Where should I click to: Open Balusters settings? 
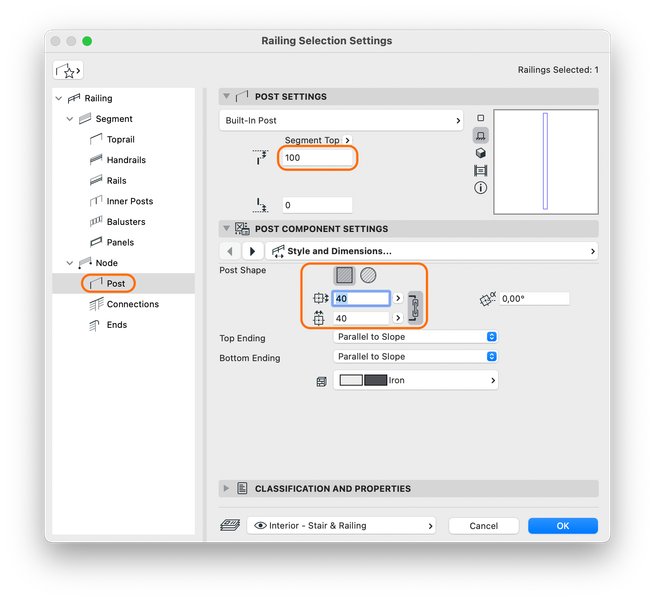click(126, 222)
